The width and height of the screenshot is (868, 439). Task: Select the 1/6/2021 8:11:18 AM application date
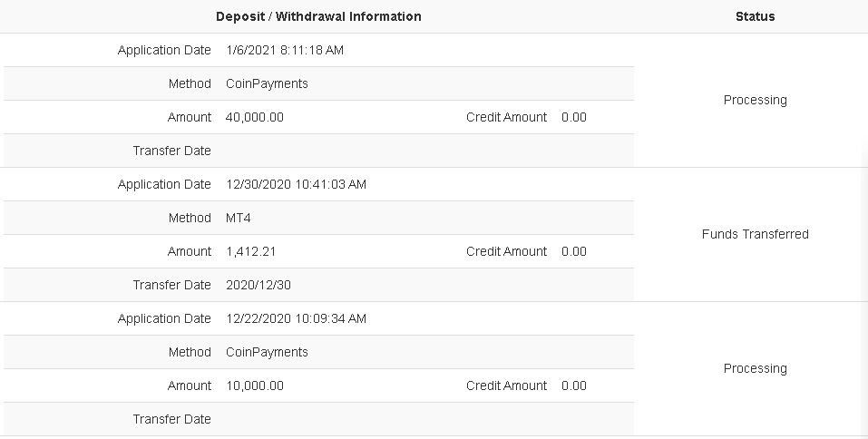(x=285, y=51)
